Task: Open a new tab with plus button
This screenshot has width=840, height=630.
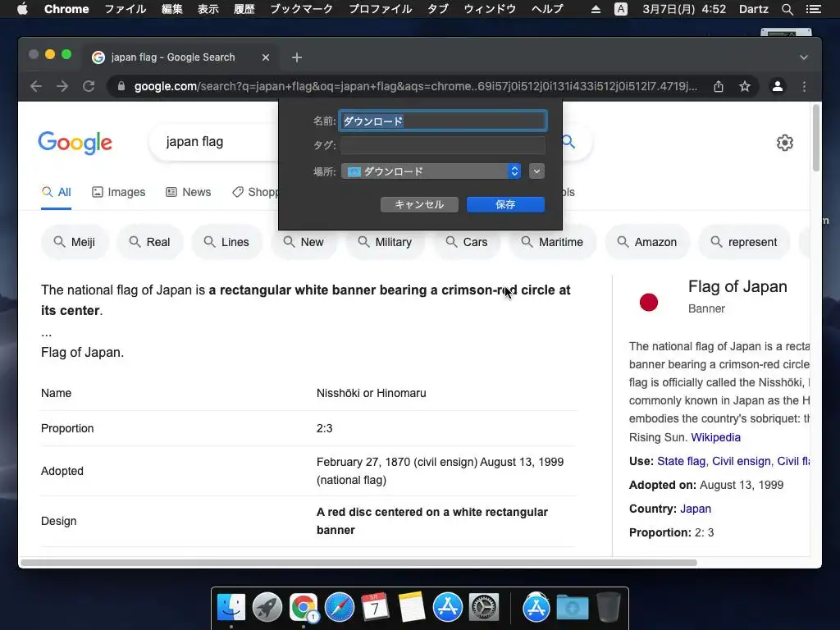Action: click(x=297, y=57)
